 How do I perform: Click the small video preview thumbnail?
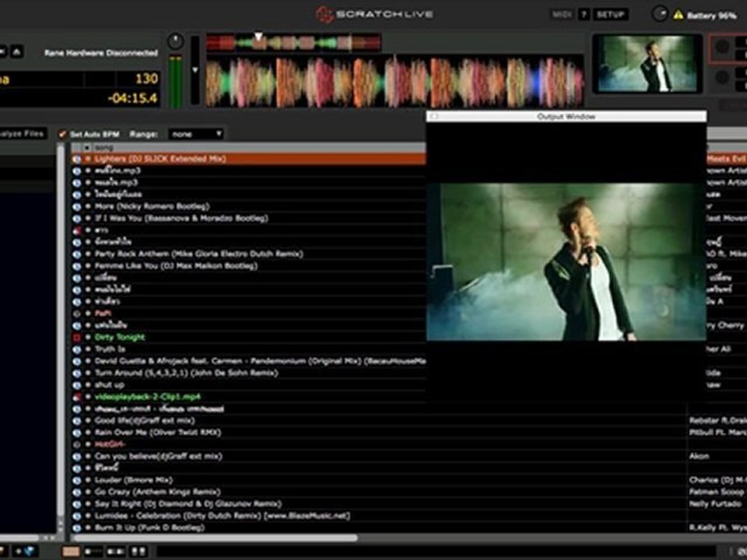click(x=647, y=63)
